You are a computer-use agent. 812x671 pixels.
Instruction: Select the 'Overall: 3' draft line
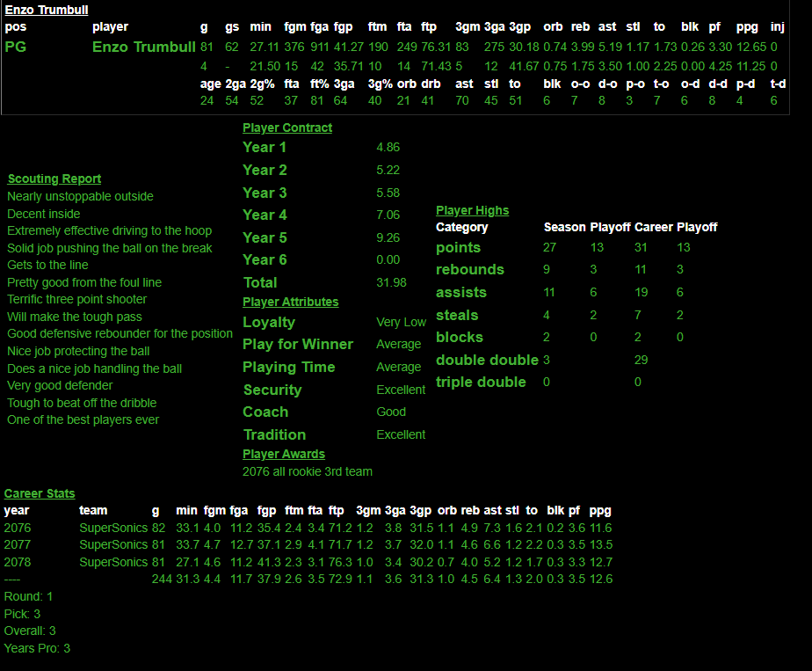click(30, 631)
